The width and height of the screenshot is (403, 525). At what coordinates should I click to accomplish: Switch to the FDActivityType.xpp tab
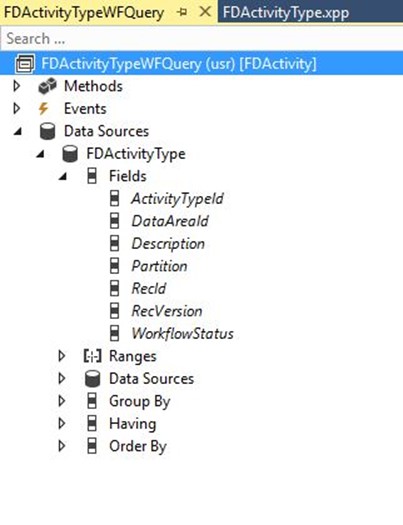pyautogui.click(x=286, y=13)
